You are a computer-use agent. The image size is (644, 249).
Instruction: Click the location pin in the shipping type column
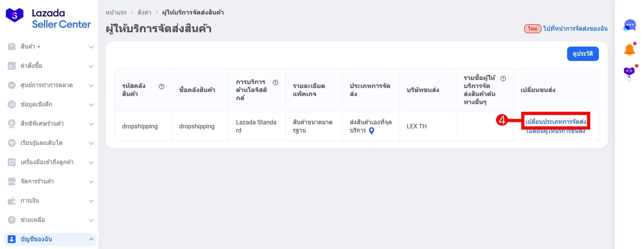click(x=372, y=131)
